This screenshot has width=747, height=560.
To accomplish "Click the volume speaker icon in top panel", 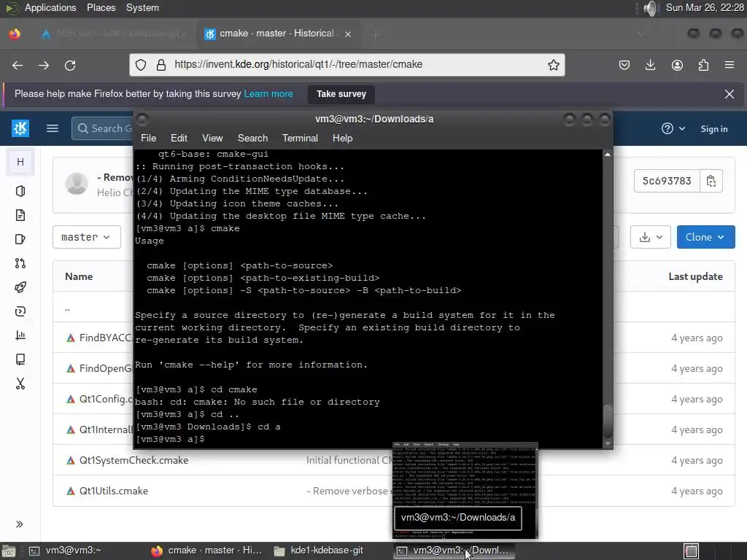I will (650, 8).
